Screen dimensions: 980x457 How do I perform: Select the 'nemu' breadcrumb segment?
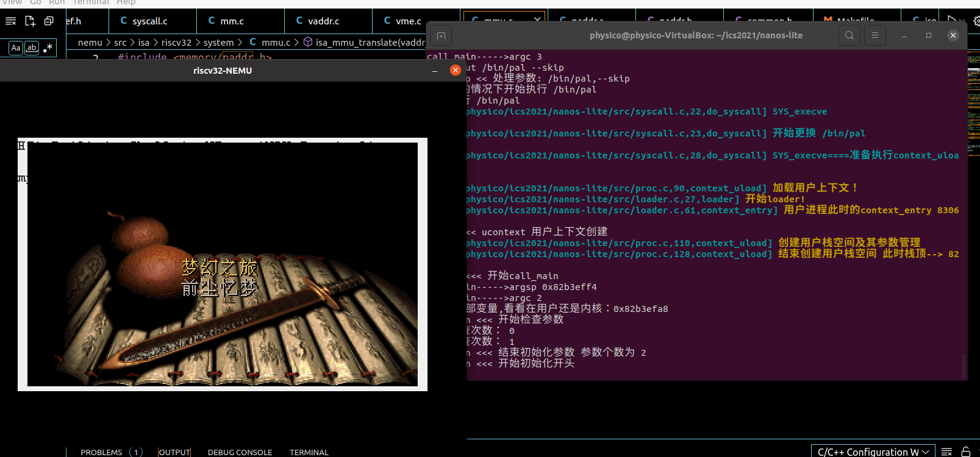(90, 43)
